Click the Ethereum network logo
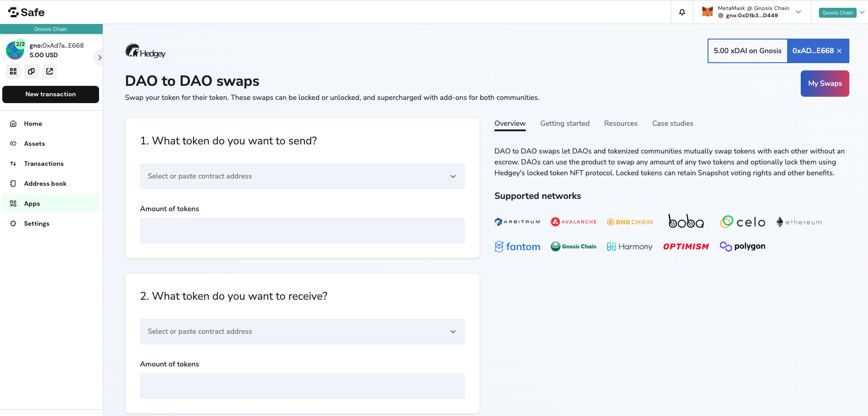Image resolution: width=868 pixels, height=416 pixels. coord(799,222)
